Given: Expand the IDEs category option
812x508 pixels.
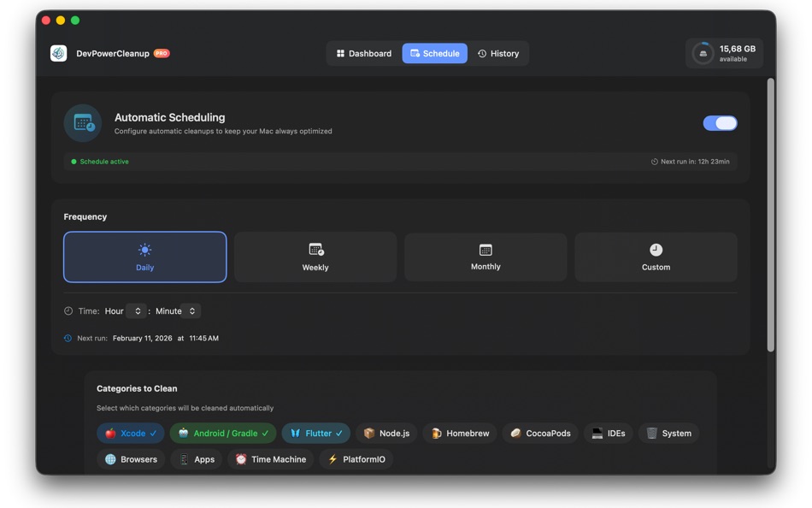Looking at the screenshot, I should [608, 433].
